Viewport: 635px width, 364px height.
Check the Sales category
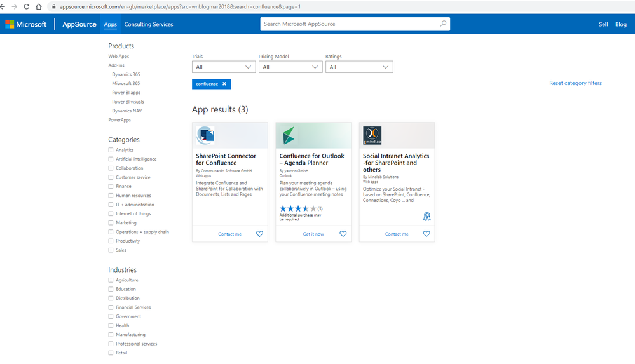[x=111, y=250]
